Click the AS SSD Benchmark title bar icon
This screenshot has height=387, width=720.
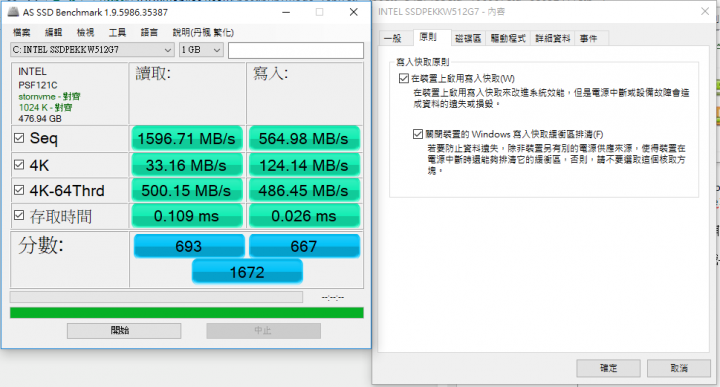point(14,12)
